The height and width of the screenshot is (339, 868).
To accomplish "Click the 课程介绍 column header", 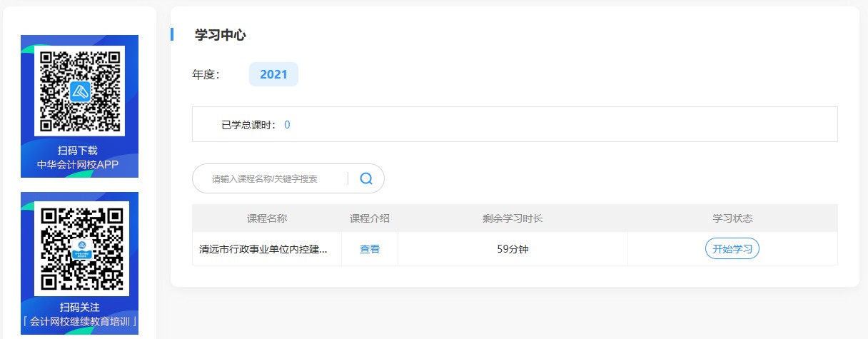I will (370, 218).
